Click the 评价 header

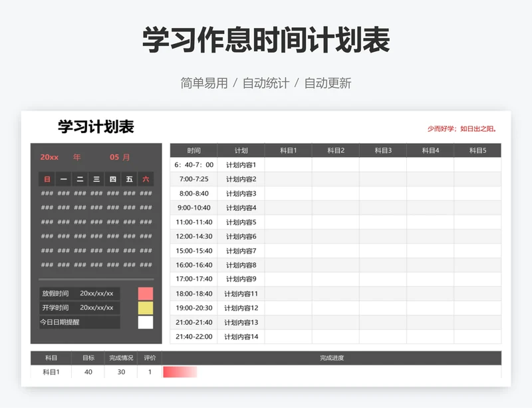(150, 357)
